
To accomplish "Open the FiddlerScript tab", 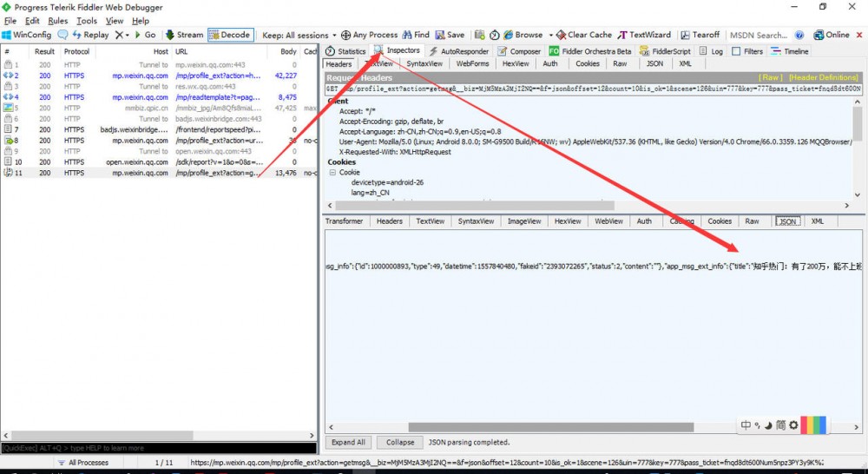I will click(x=666, y=51).
